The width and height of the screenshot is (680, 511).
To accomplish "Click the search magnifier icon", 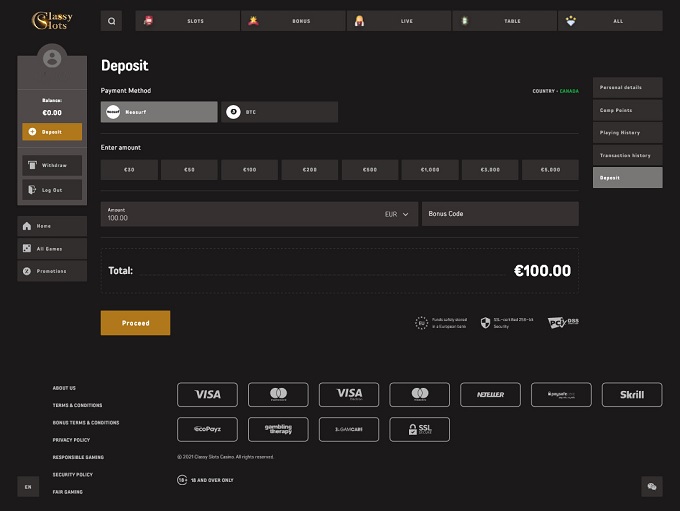I will 111,21.
